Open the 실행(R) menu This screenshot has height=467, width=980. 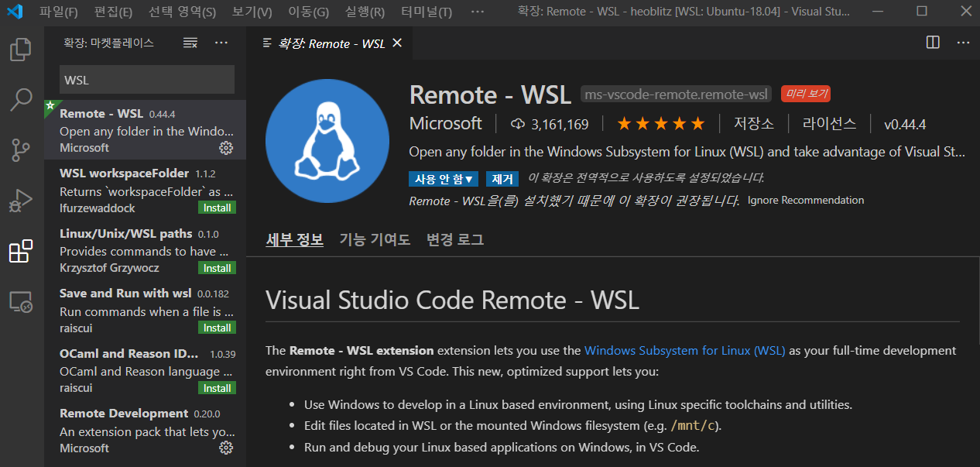tap(365, 12)
